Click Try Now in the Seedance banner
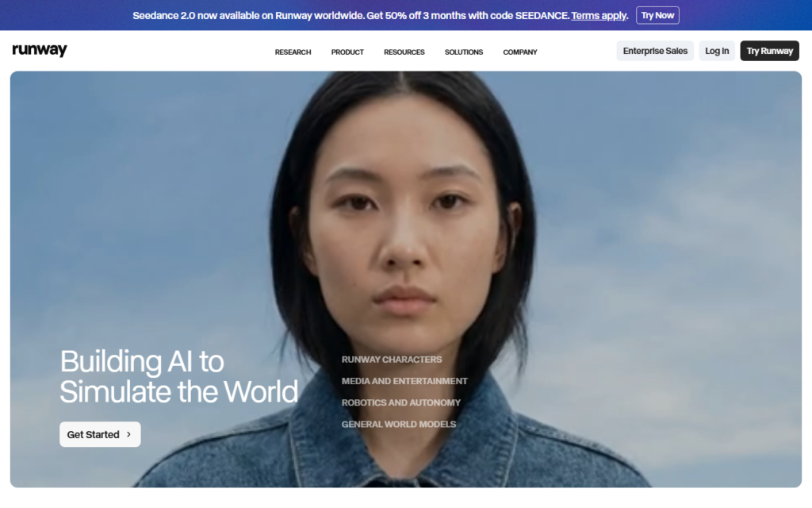 tap(657, 16)
